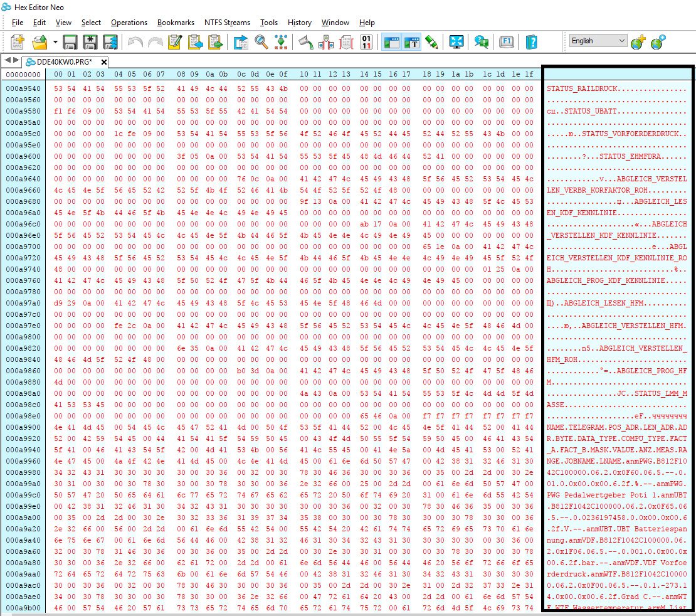Click the clipboard with pencil edit icon
Image resolution: width=696 pixels, height=616 pixels.
[x=175, y=42]
